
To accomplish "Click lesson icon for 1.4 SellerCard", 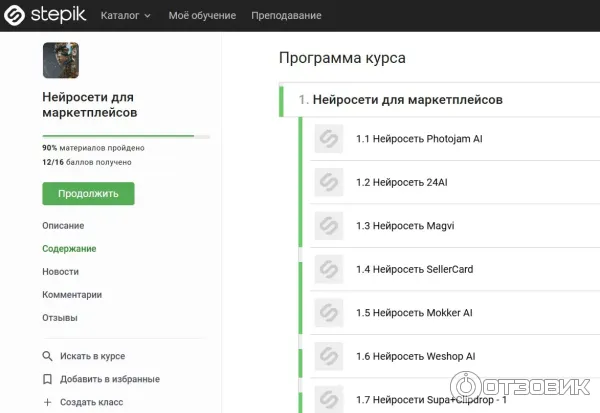I will 329,269.
